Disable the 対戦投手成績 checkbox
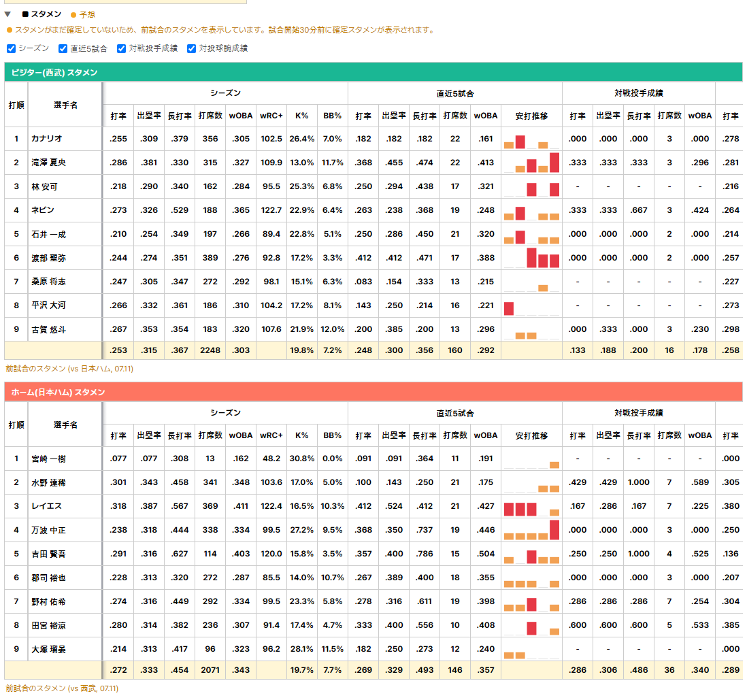 [x=122, y=48]
